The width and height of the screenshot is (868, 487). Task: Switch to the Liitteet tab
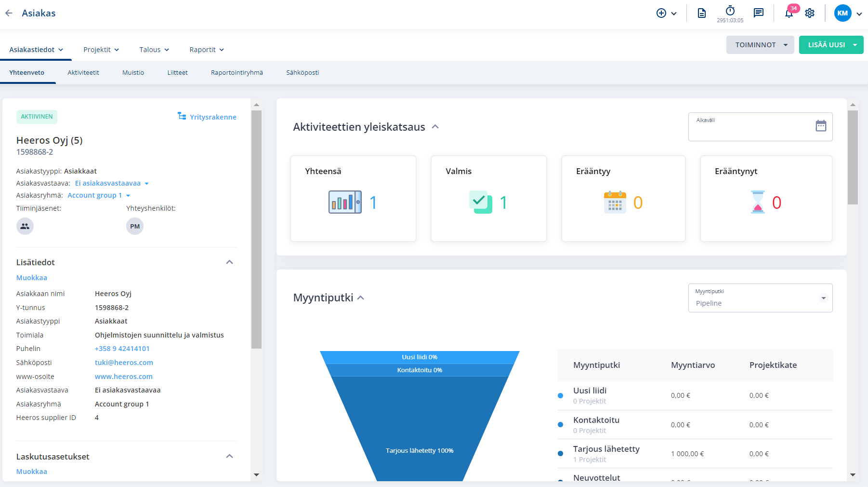point(178,72)
